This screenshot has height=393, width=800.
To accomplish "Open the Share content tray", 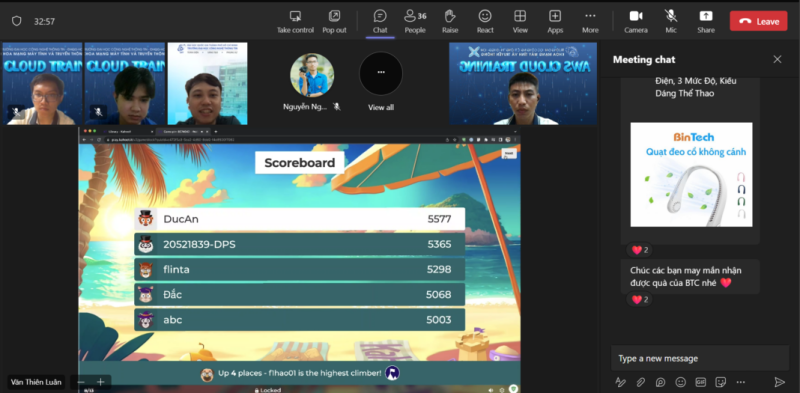I will [x=706, y=21].
